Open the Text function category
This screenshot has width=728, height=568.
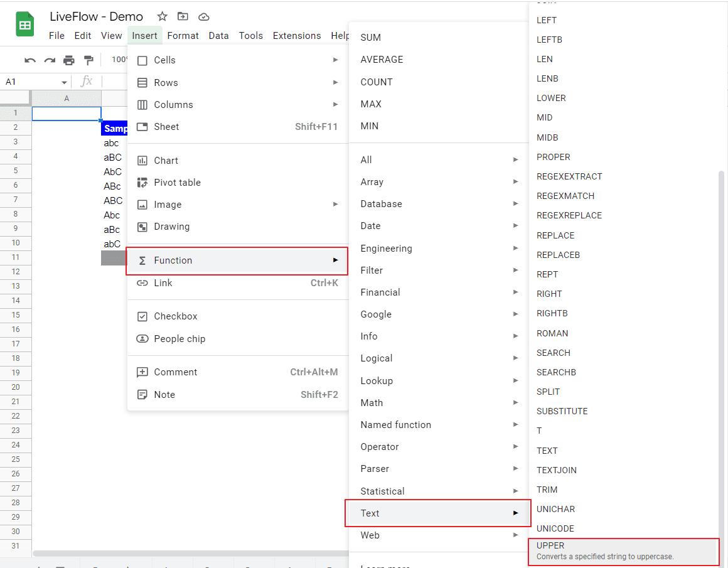pyautogui.click(x=439, y=513)
